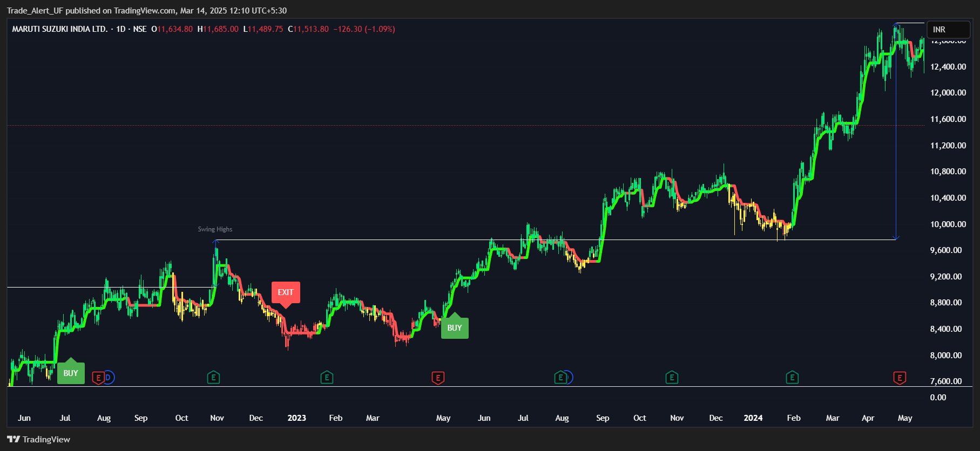This screenshot has width=980, height=451.
Task: Click the 2024 year label on time axis
Action: tap(753, 418)
